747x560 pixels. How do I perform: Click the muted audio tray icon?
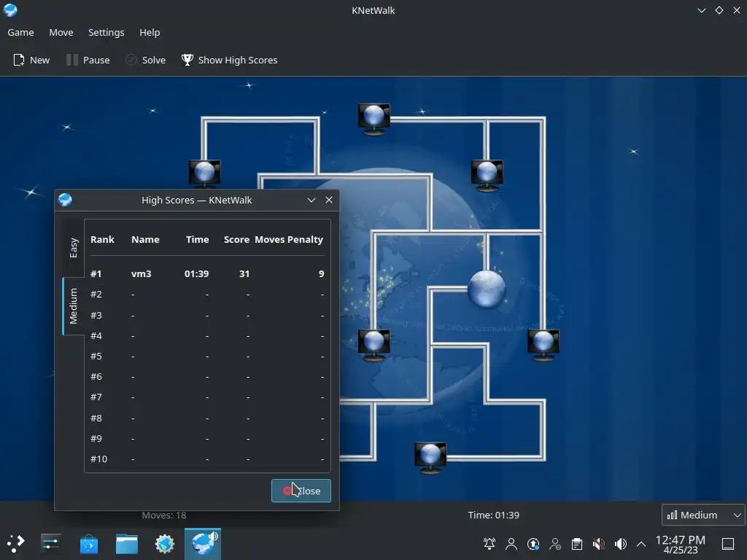(x=599, y=544)
